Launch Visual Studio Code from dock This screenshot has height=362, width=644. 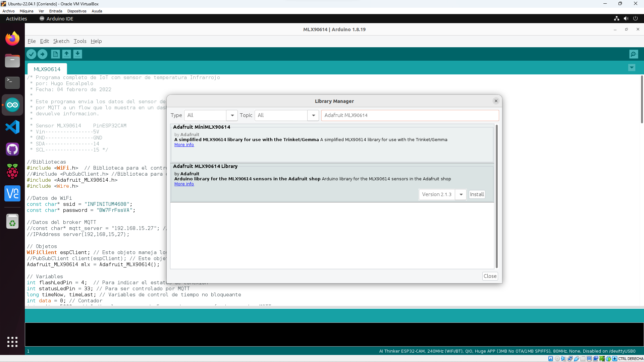pos(12,127)
